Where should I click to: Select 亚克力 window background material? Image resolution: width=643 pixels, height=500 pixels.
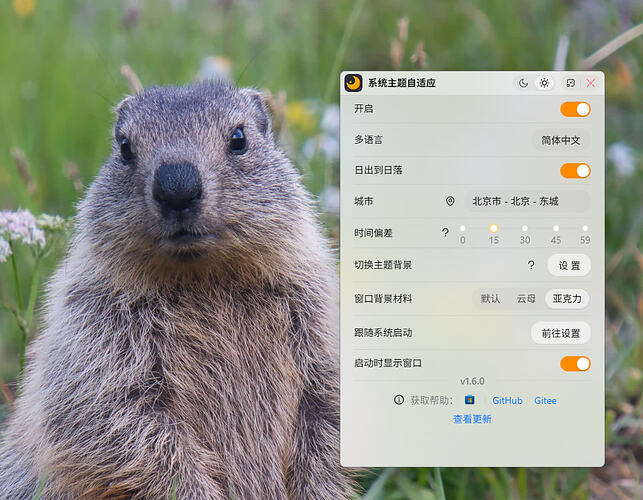(567, 299)
